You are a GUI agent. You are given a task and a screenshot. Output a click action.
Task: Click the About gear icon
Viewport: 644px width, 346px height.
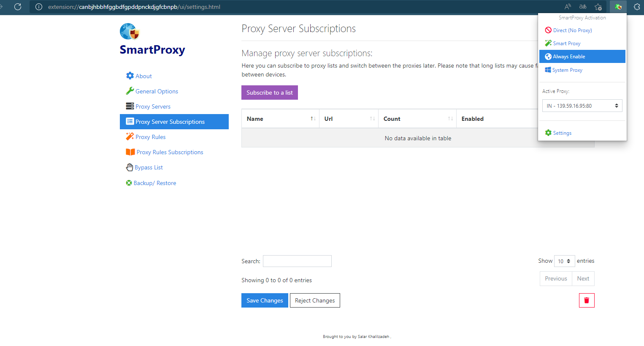click(x=130, y=76)
